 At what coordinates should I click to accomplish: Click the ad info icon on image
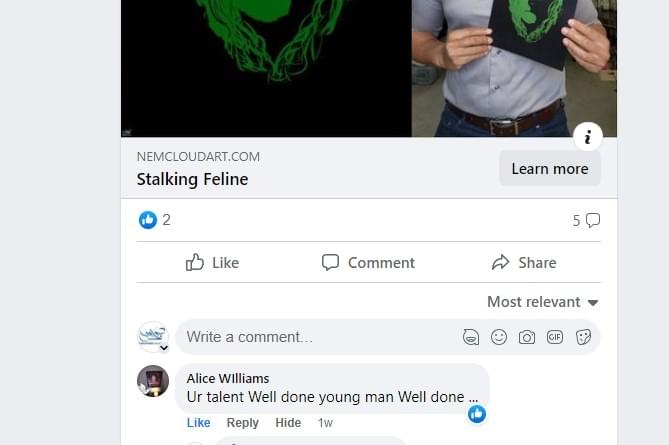click(x=588, y=137)
